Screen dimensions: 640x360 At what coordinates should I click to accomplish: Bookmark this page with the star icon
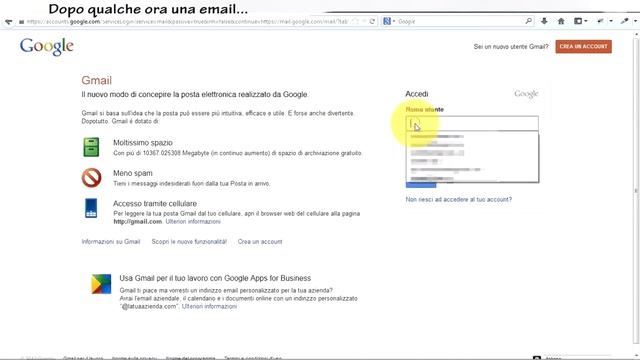tap(355, 22)
